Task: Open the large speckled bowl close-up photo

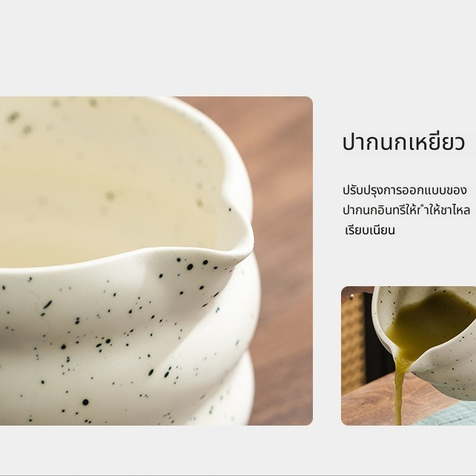Action: (x=156, y=261)
